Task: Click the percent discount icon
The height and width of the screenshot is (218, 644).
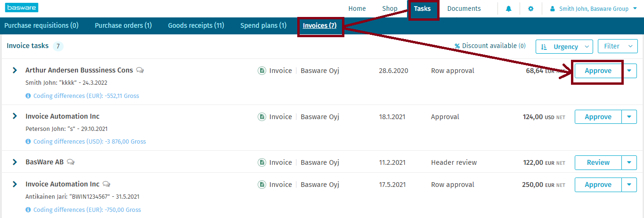Action: click(457, 46)
